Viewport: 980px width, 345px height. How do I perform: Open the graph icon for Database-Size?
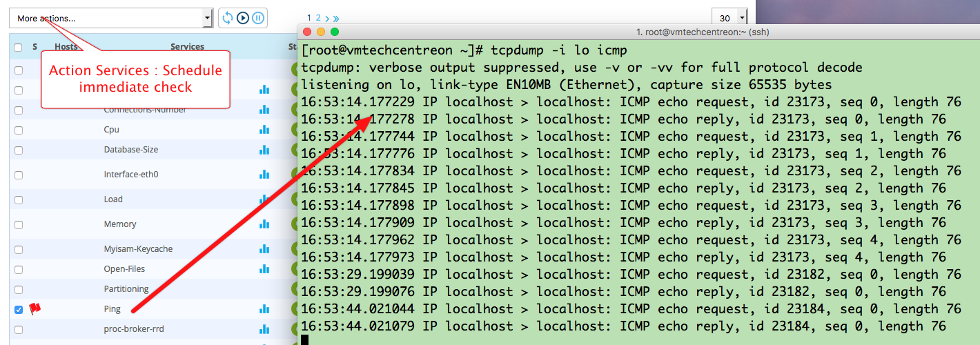click(x=264, y=150)
